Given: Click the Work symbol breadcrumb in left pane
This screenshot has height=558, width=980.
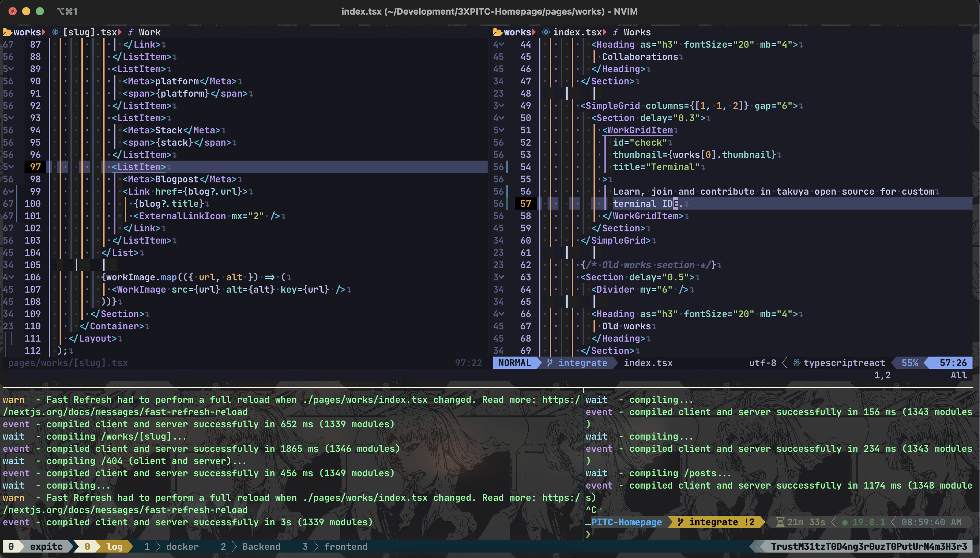Looking at the screenshot, I should coord(149,32).
